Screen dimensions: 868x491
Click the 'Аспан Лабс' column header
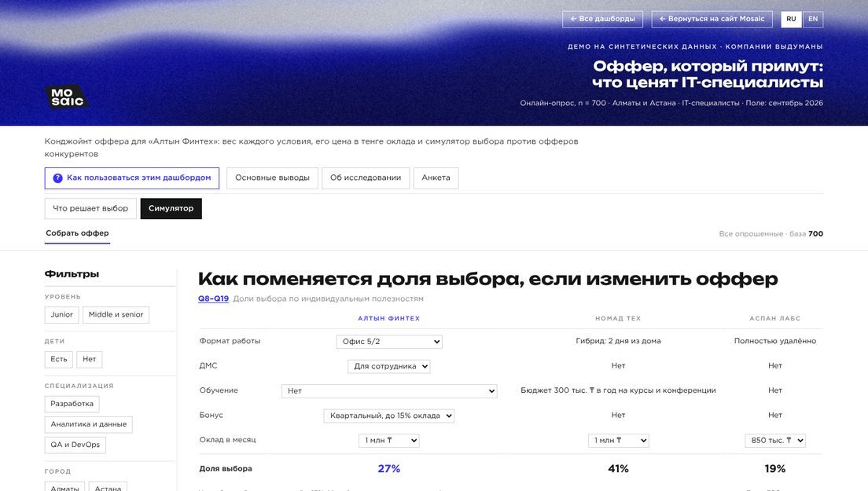tap(775, 318)
